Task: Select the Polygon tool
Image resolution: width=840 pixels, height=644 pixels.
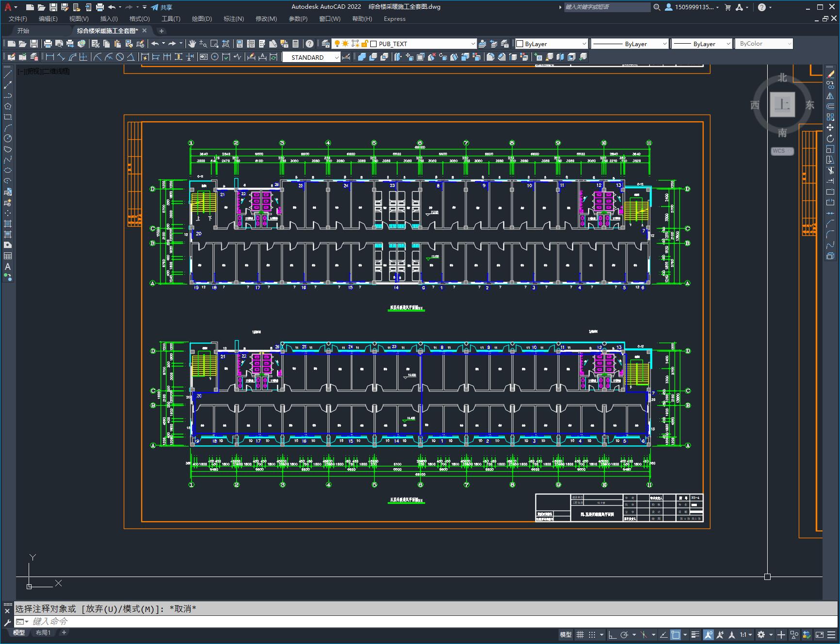Action: coord(8,106)
